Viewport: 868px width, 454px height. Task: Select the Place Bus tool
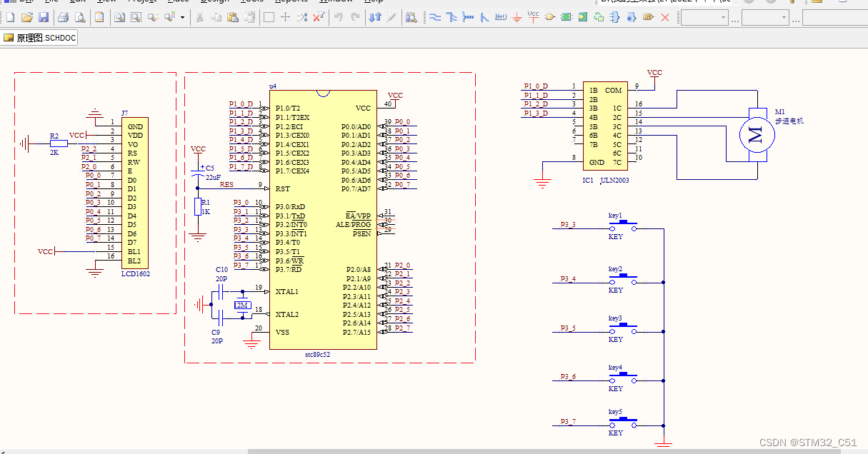(x=451, y=17)
